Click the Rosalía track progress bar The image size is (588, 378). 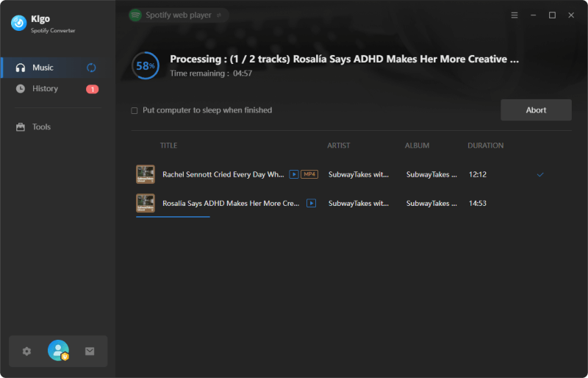point(173,217)
